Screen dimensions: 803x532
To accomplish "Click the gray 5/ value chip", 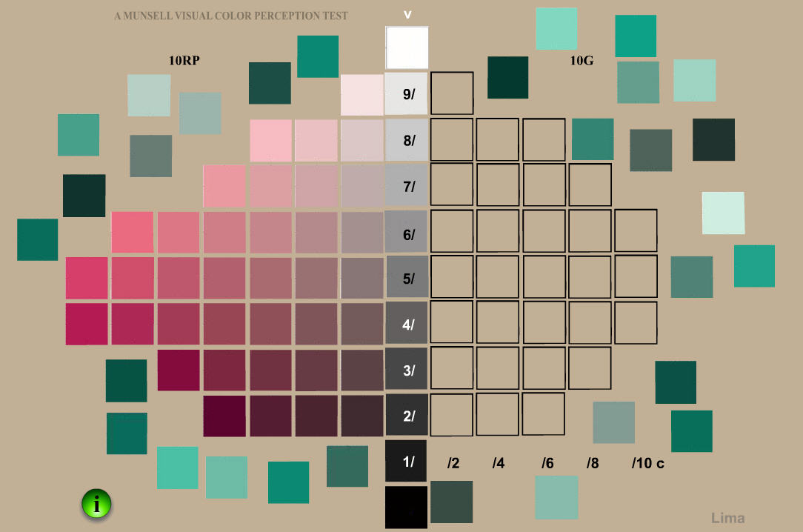I will point(407,277).
